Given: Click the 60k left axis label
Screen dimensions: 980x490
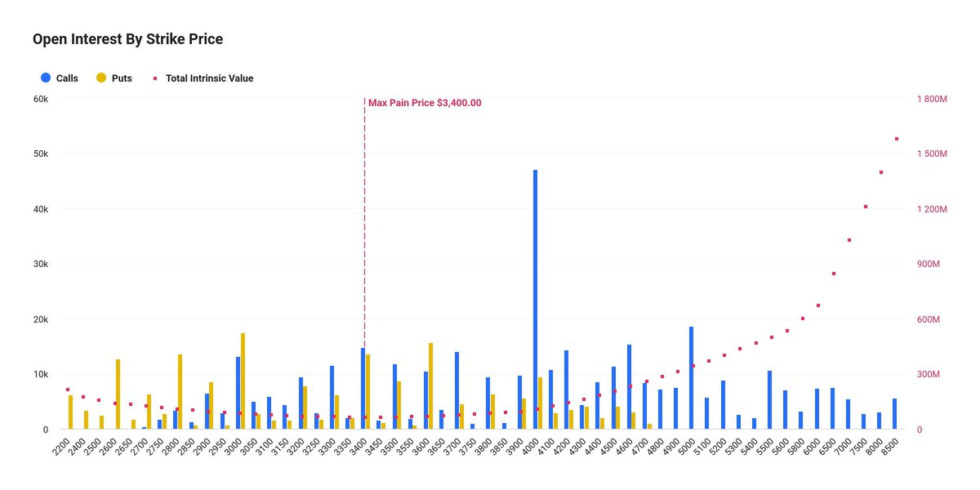Looking at the screenshot, I should pos(42,100).
